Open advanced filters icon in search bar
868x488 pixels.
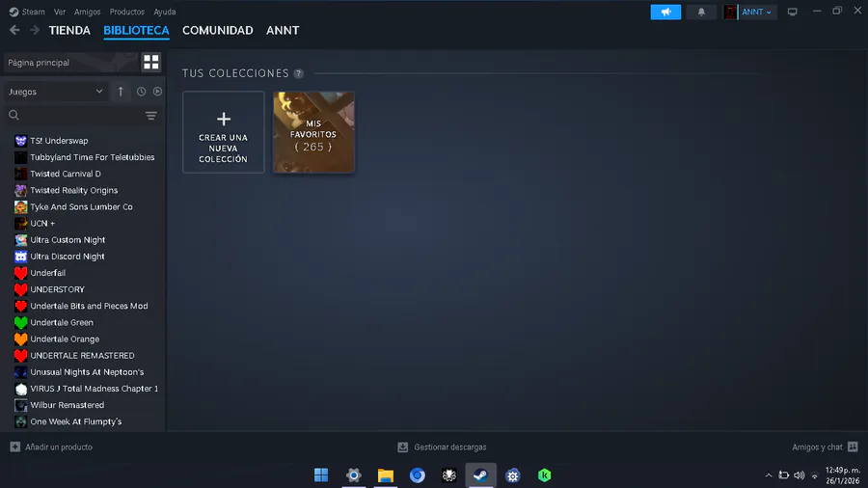click(x=150, y=116)
